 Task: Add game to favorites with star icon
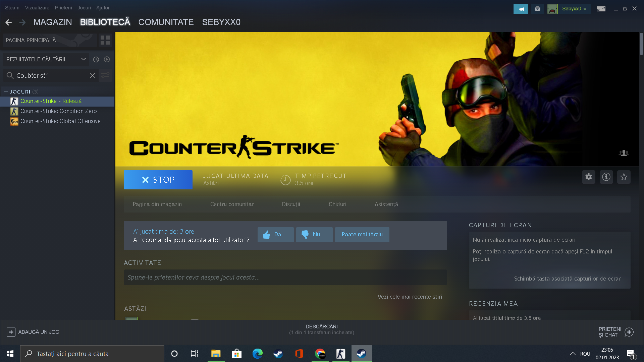pos(624,177)
